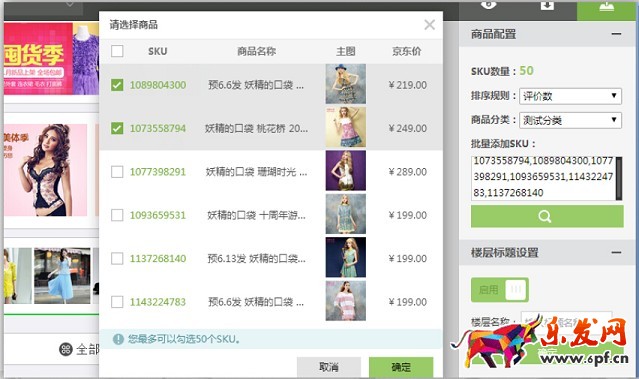Viewport: 639px width, 379px height.
Task: Click price ¥289.00
Action: (x=407, y=172)
